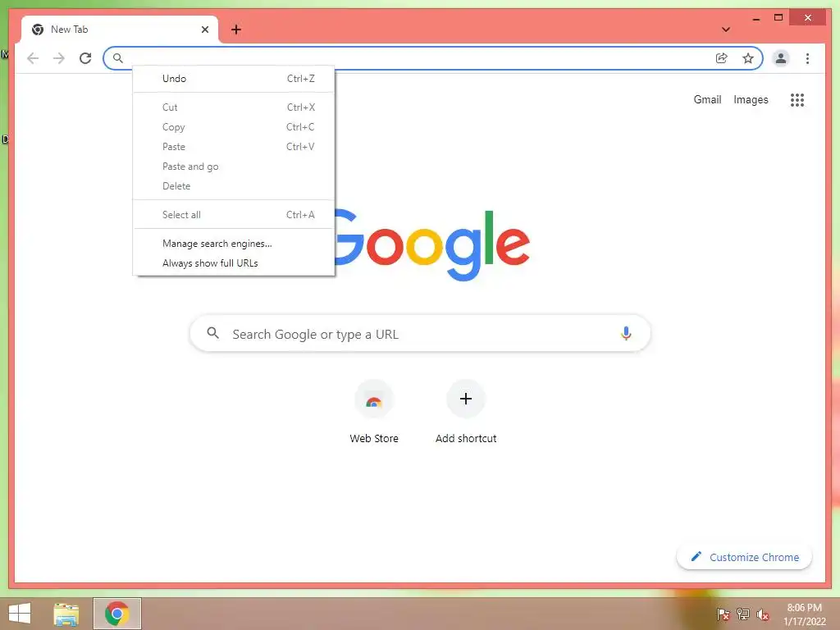Choose Paste from the context menu
Screen dimensions: 840x630
pos(234,147)
